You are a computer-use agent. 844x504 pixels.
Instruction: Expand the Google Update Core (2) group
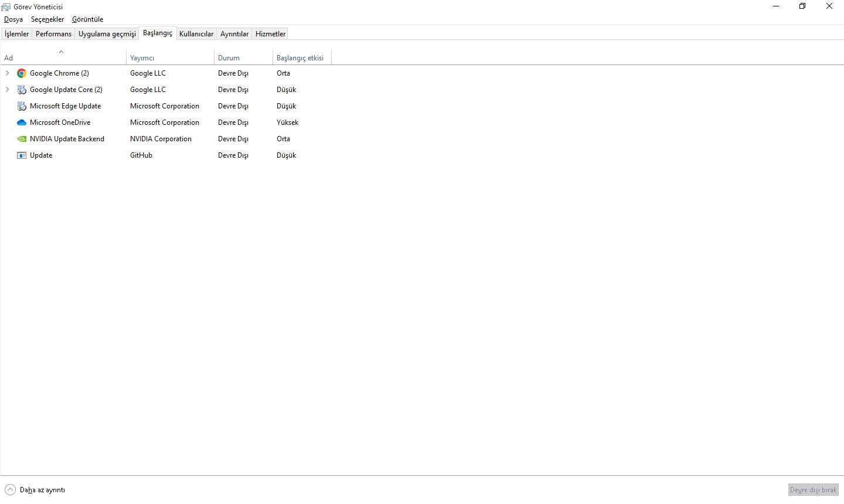(x=7, y=90)
